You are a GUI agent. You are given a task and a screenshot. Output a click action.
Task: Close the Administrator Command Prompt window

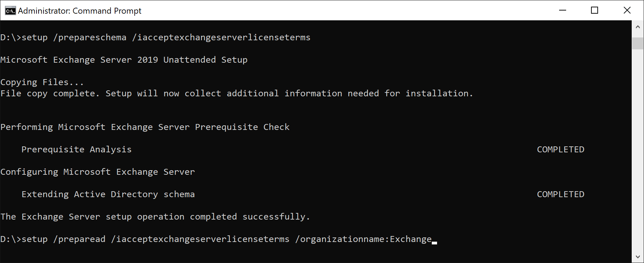(627, 10)
